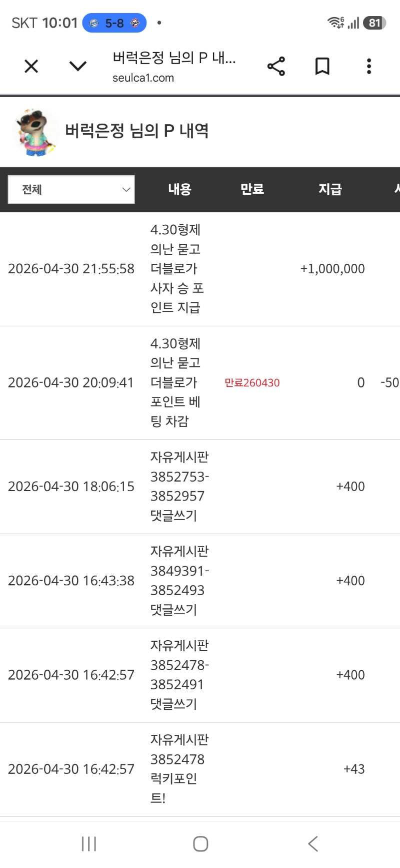This screenshot has width=400, height=868.
Task: Open the three-dot overflow menu
Action: [x=369, y=66]
